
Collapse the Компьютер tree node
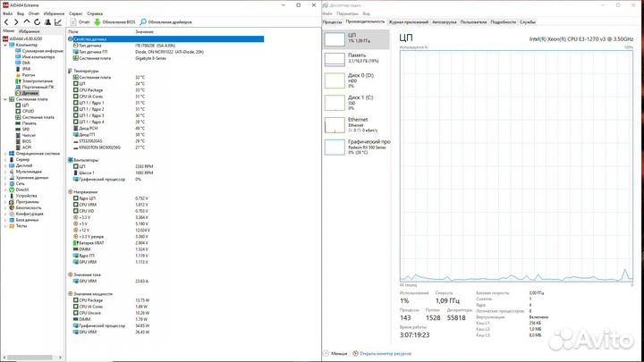[x=5, y=45]
